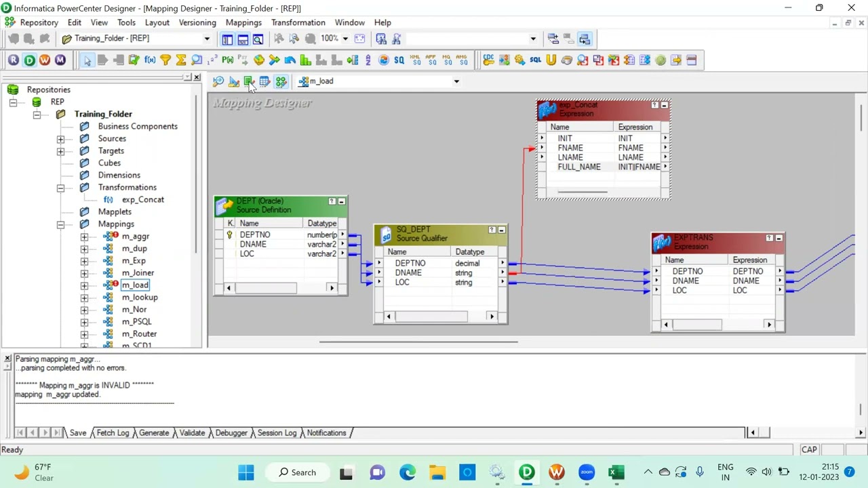This screenshot has width=868, height=488.
Task: Open the empty search combo box dropdown
Action: 533,39
